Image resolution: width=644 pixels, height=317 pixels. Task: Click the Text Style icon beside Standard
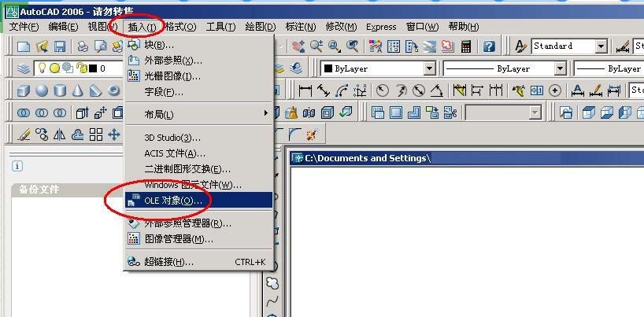point(521,46)
